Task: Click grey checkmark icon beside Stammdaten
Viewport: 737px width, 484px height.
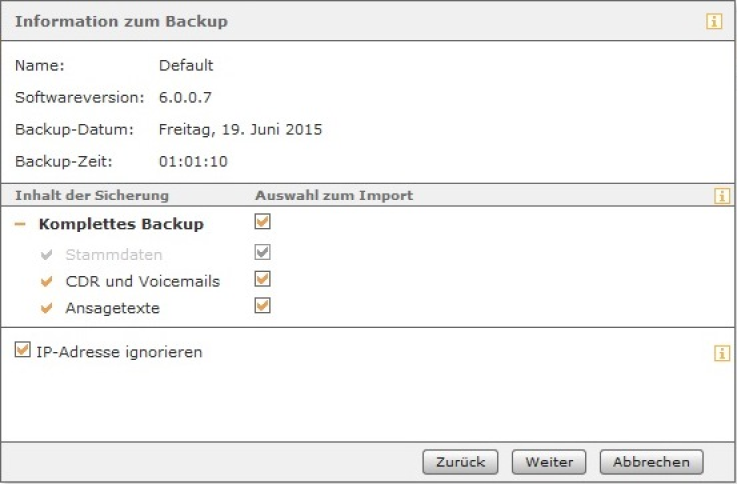Action: 47,255
